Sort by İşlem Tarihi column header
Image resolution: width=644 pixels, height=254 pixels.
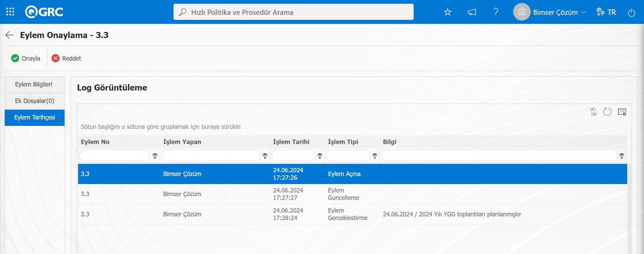[x=291, y=142]
